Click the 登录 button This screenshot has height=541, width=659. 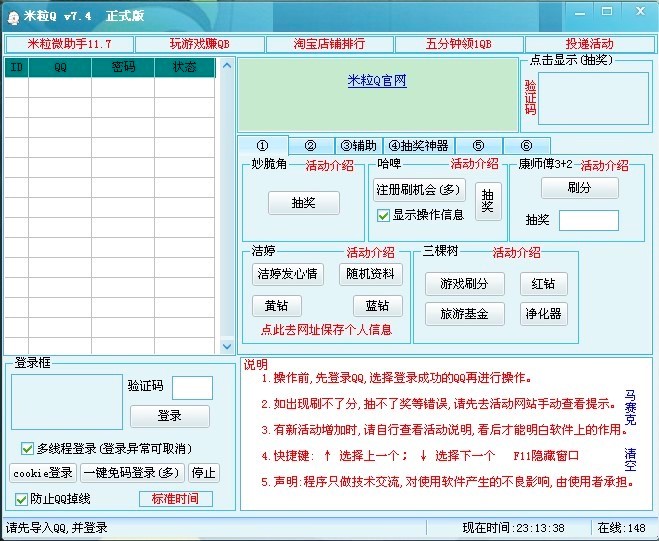[x=170, y=416]
